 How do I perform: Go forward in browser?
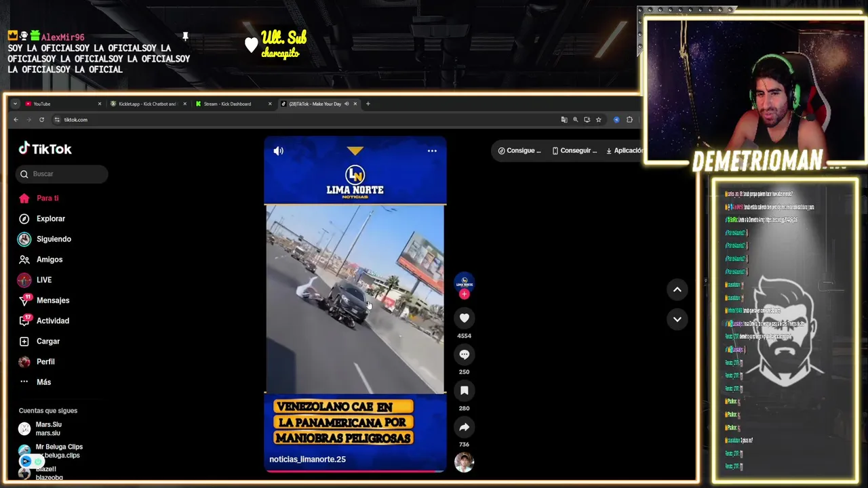click(x=28, y=119)
